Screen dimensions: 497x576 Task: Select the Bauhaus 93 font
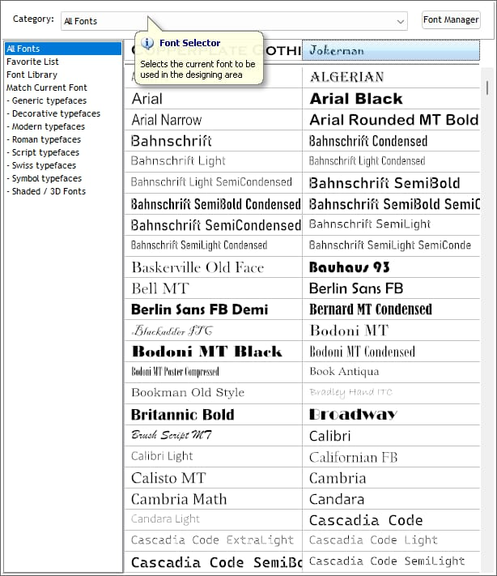coord(391,267)
